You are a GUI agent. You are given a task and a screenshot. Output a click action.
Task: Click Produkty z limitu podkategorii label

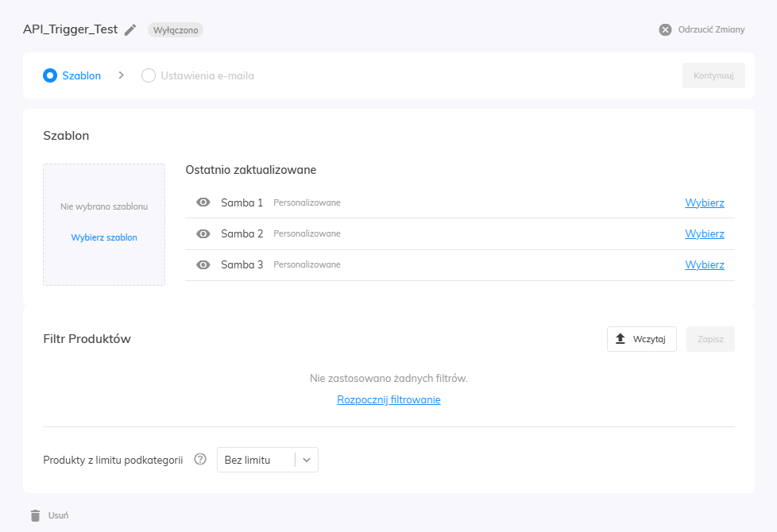tap(113, 461)
